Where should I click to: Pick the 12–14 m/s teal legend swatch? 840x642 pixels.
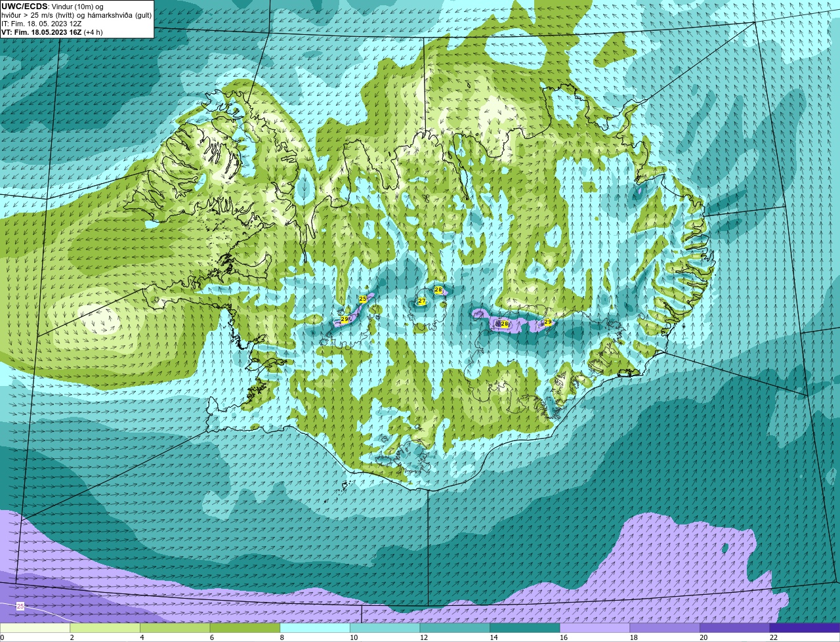pyautogui.click(x=455, y=628)
